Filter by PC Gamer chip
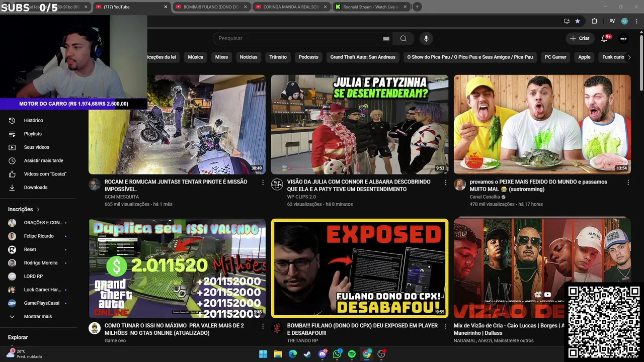This screenshot has height=362, width=644. (555, 57)
